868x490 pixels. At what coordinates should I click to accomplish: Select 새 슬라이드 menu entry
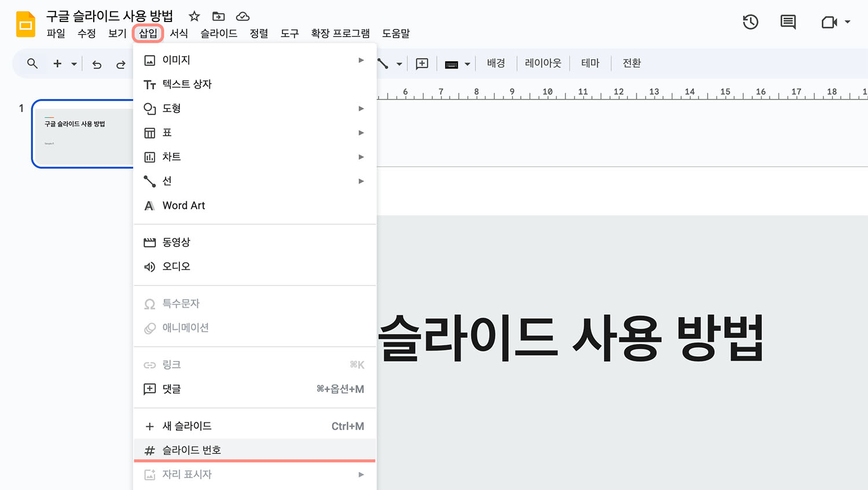(x=255, y=426)
